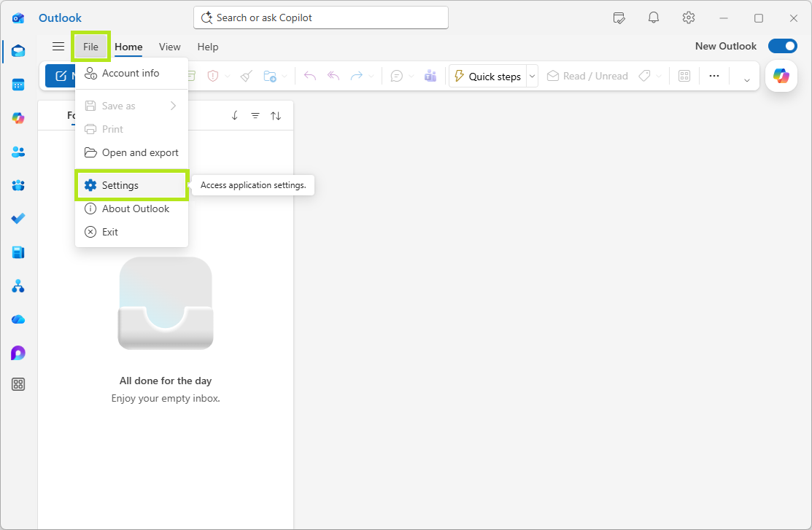Open the Save as submenu
The width and height of the screenshot is (812, 530).
(131, 106)
